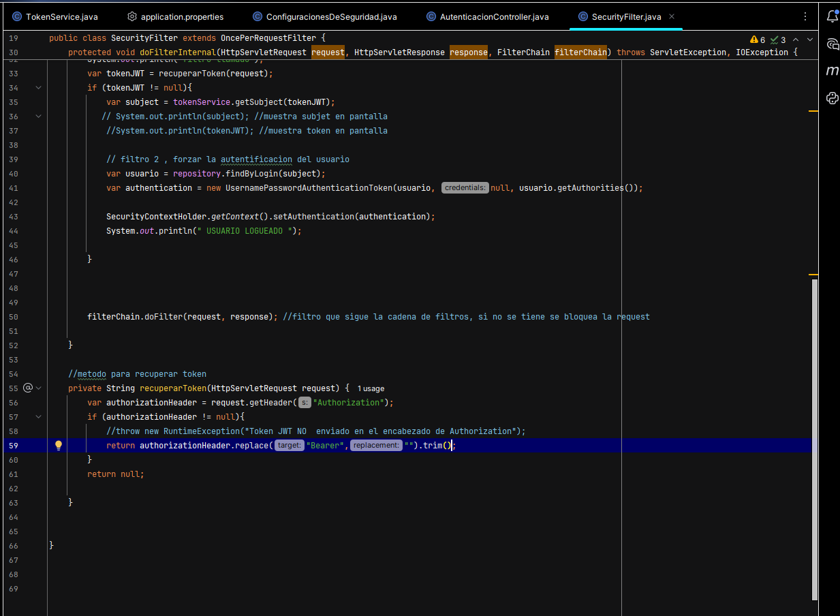Click sticky line 30 doFilterInternal header
Viewport: 840px width, 616px height.
tap(433, 52)
